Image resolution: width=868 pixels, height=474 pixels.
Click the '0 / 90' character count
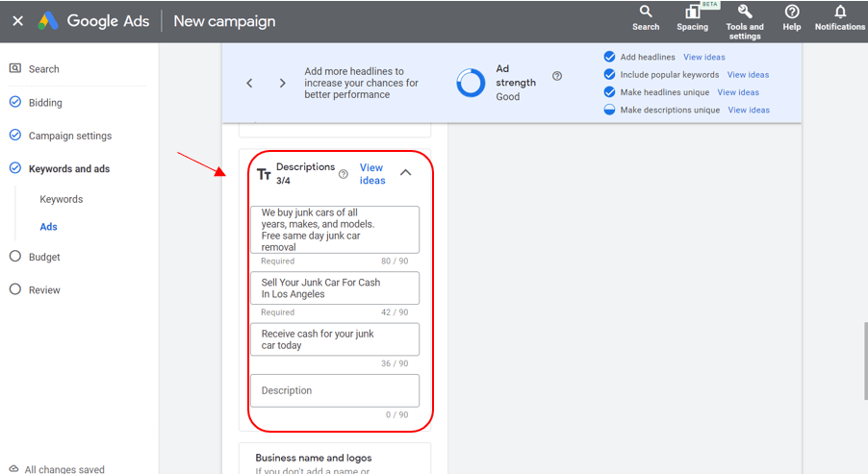[x=396, y=414]
